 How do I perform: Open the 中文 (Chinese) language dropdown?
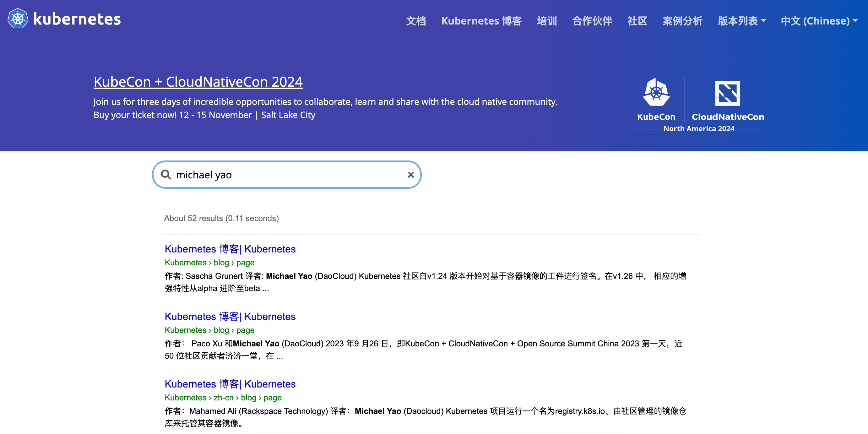(819, 21)
